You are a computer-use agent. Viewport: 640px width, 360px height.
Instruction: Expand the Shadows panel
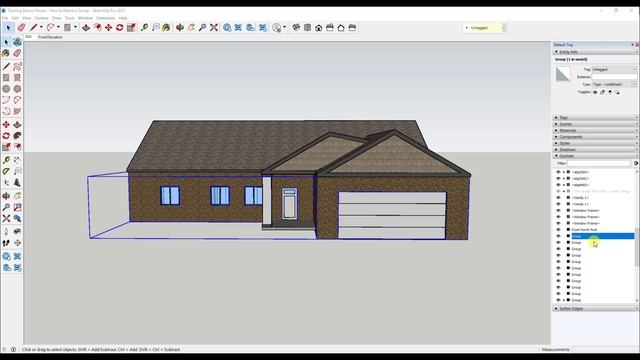[x=596, y=150]
